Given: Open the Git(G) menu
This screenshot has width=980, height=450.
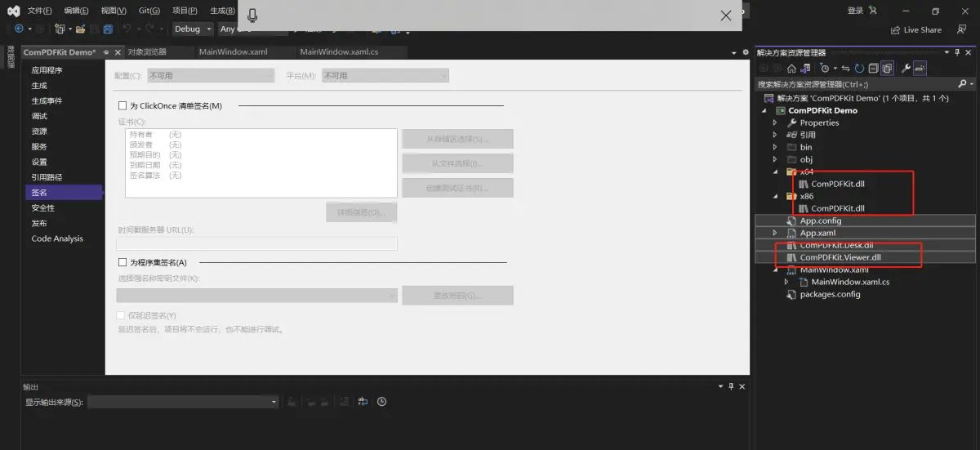Looking at the screenshot, I should [149, 11].
